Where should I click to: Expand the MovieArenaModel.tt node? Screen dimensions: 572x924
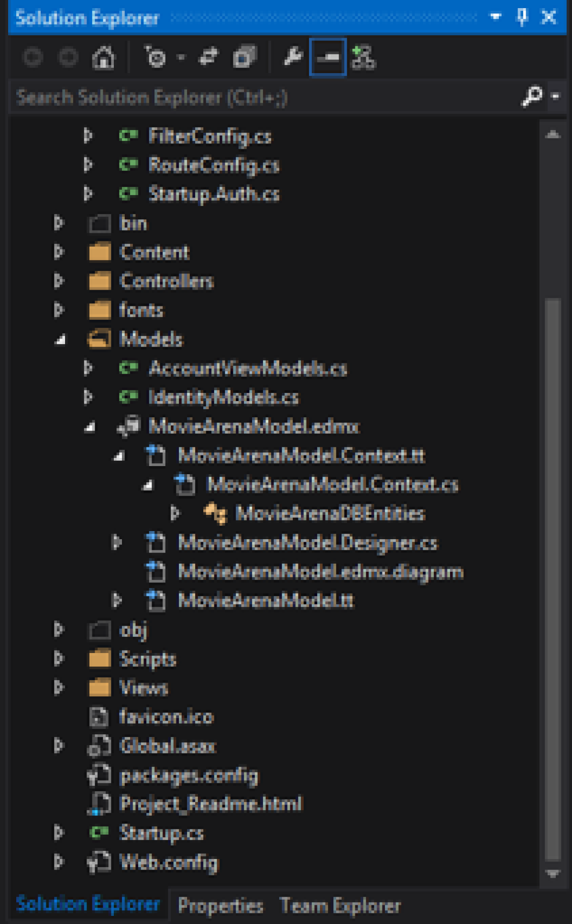tap(116, 600)
